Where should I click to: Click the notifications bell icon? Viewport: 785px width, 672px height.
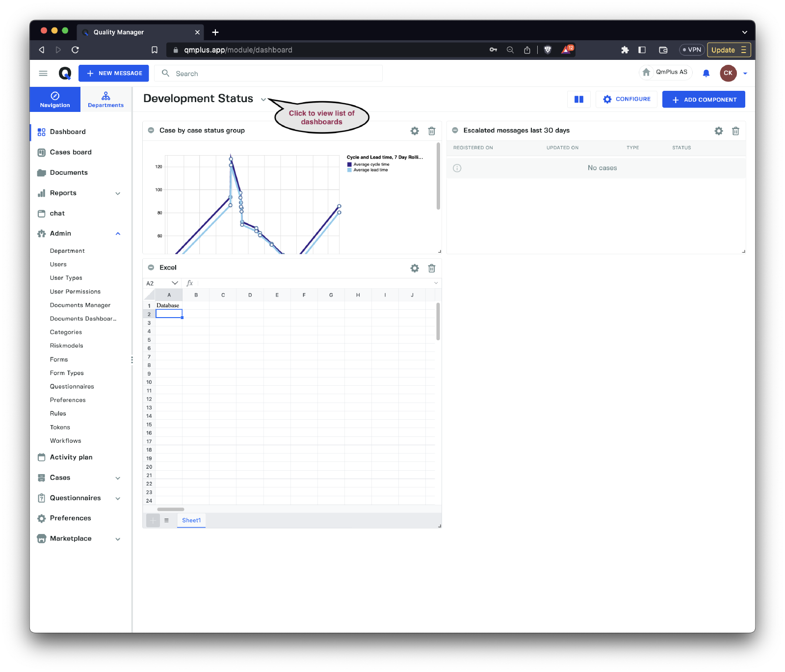[706, 73]
